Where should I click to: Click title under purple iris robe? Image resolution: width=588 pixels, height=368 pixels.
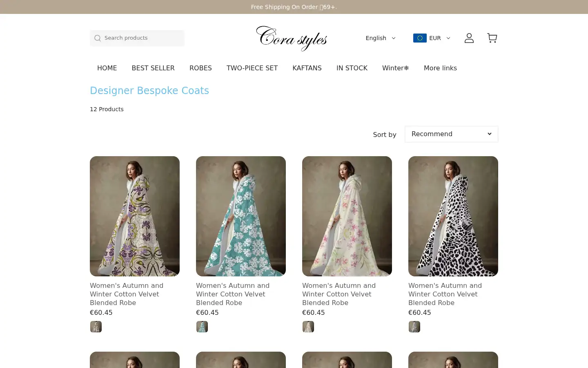click(x=127, y=294)
